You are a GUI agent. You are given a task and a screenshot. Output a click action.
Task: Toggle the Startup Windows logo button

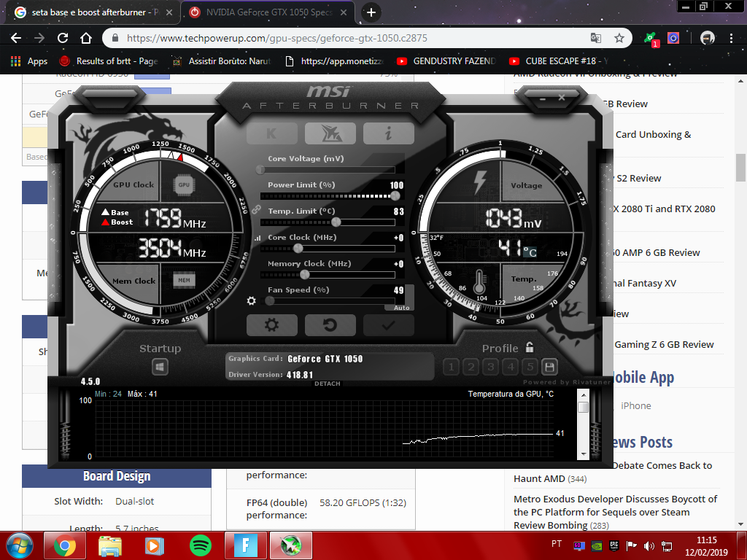(x=160, y=367)
